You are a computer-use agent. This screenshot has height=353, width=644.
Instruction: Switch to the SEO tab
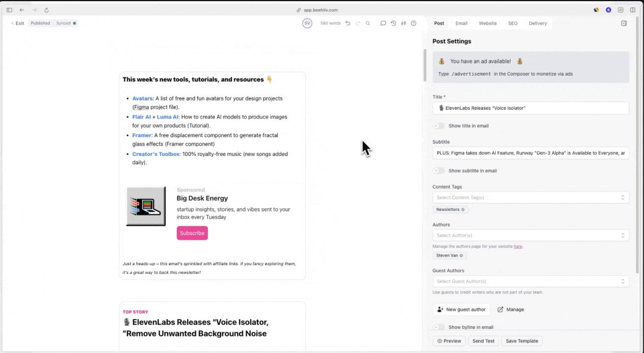tap(512, 23)
